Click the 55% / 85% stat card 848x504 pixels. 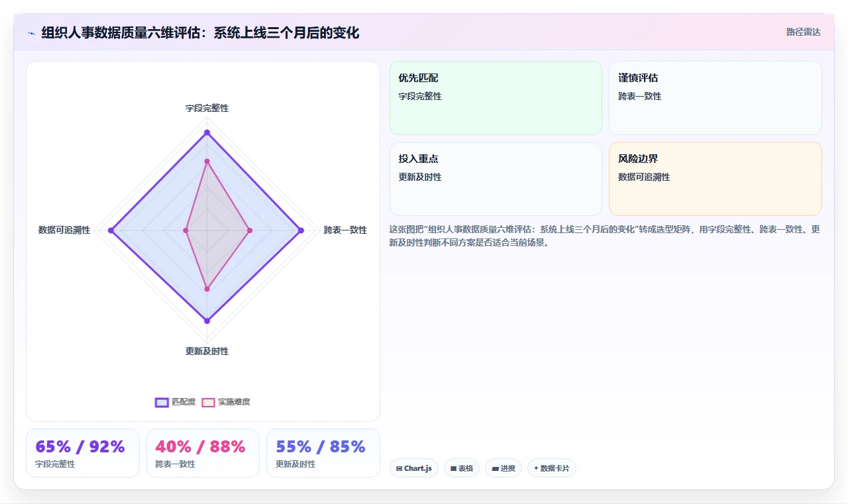coord(323,453)
